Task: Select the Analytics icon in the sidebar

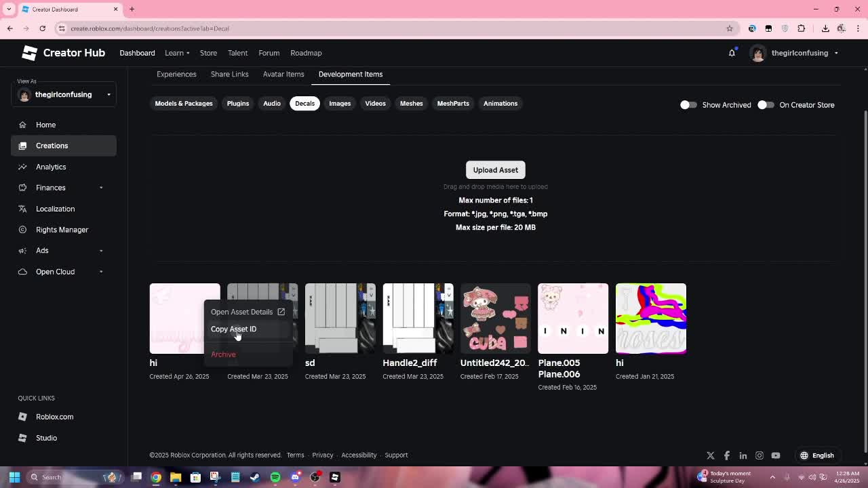Action: click(21, 167)
